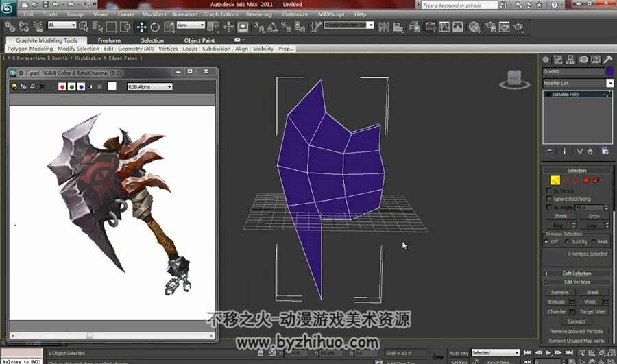617x364 pixels.
Task: Open the selection filter All dropdown
Action: point(62,25)
